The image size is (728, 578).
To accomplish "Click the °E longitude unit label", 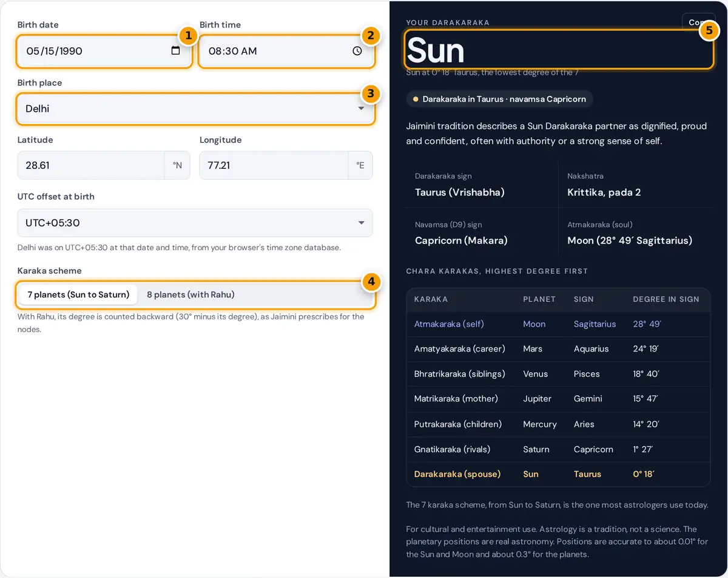I will (360, 165).
